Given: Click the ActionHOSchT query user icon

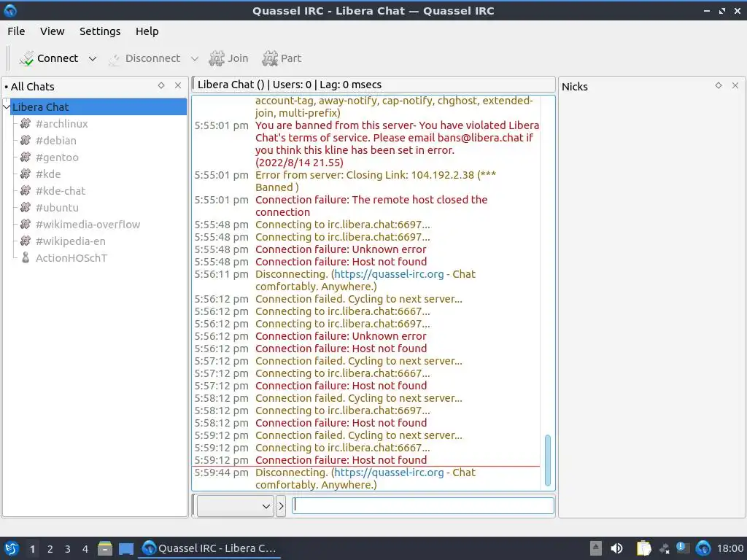Looking at the screenshot, I should (x=26, y=257).
